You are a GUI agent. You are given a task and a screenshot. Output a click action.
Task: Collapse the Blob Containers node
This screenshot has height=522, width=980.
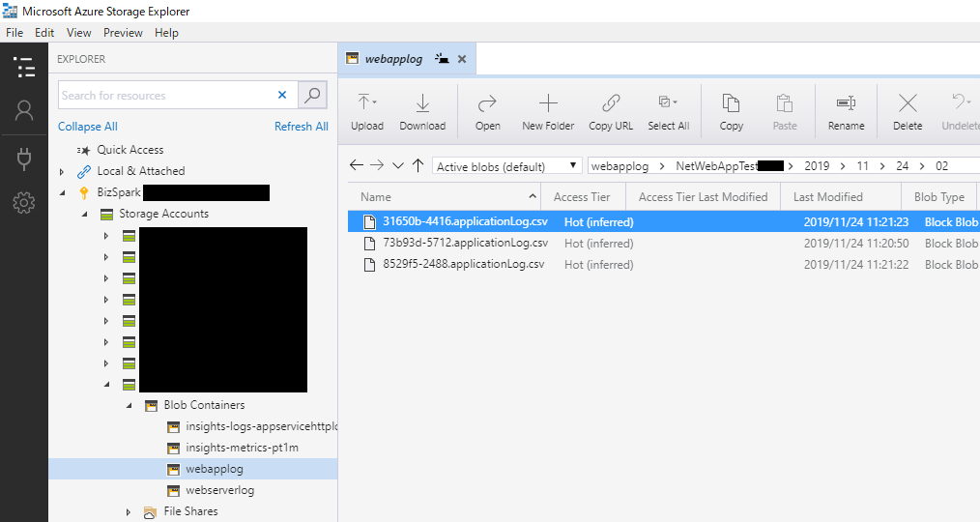click(x=129, y=405)
